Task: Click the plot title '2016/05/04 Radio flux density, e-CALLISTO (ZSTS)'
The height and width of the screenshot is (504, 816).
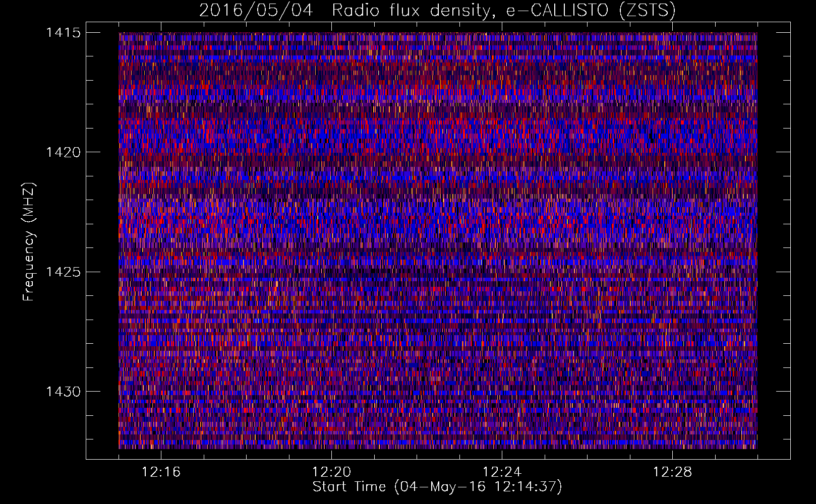Action: (437, 10)
